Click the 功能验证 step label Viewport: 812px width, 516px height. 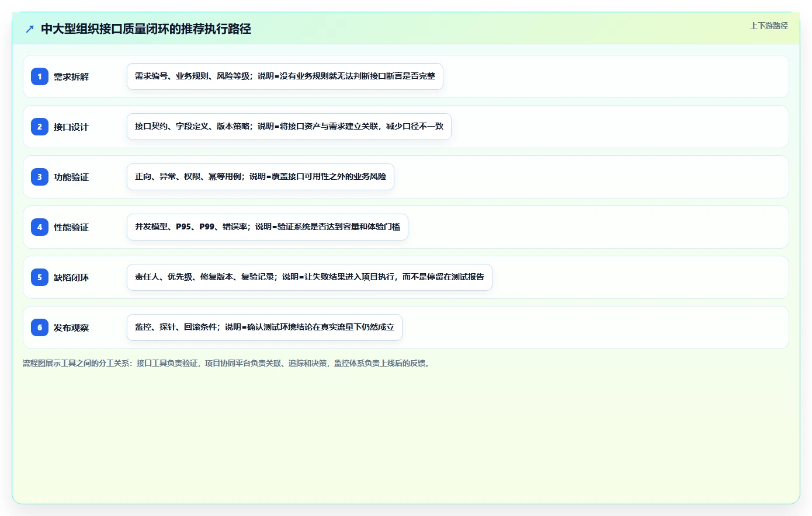pos(71,177)
